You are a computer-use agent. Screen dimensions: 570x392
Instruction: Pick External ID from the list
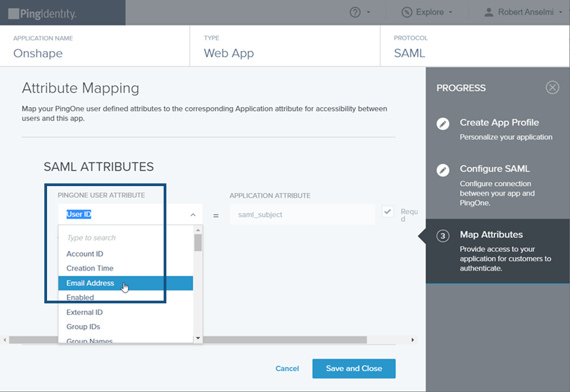coord(84,312)
